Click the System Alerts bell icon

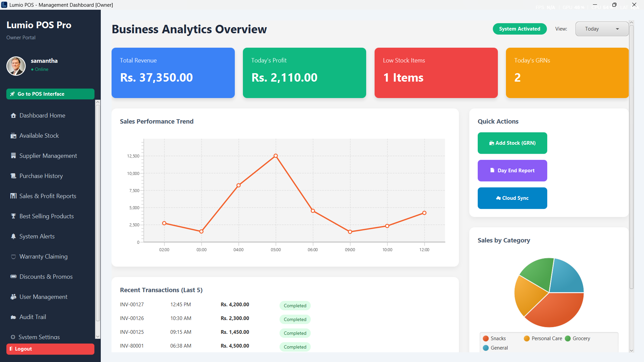coord(13,236)
